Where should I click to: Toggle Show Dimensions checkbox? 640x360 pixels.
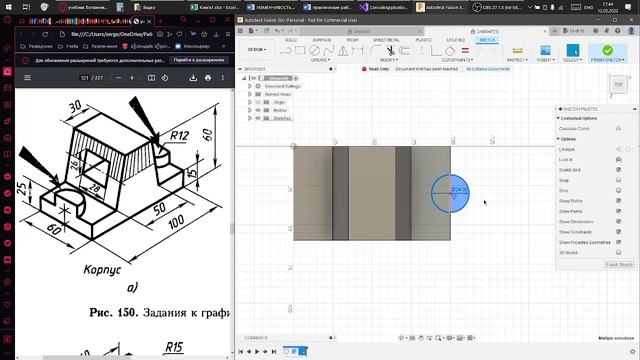click(618, 221)
